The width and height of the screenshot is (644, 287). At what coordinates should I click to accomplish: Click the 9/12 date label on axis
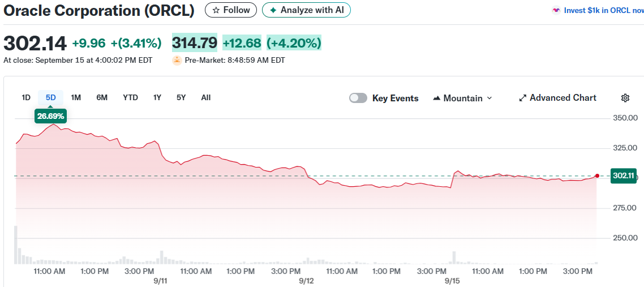[306, 281]
